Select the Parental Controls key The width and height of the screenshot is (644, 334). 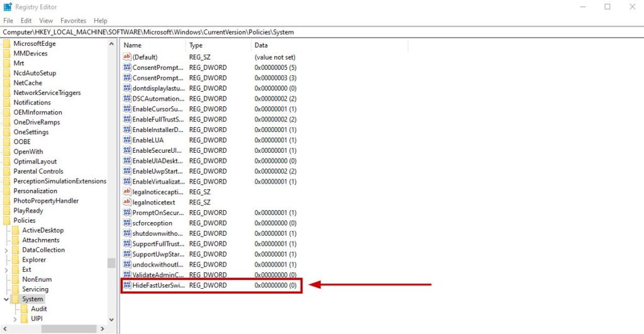point(38,171)
